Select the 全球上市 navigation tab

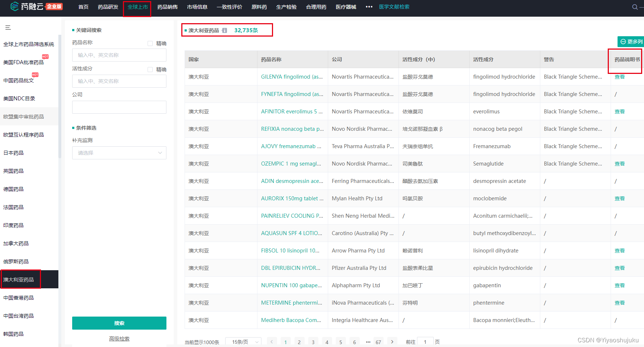pos(137,7)
